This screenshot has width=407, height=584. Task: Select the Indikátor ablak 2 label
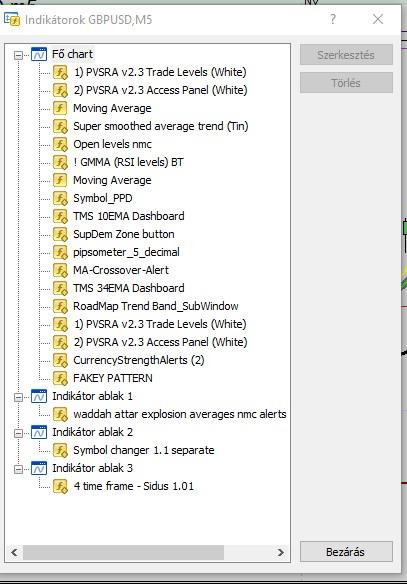[x=92, y=432]
